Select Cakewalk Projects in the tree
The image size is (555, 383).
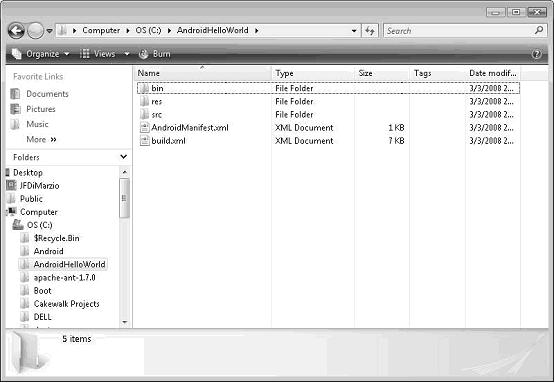(67, 304)
